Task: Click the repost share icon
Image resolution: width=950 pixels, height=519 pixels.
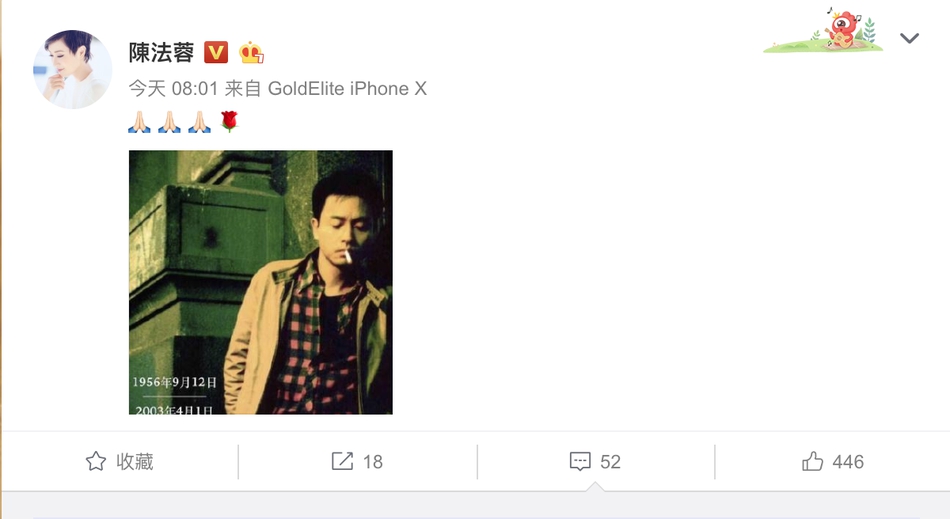Action: 342,461
